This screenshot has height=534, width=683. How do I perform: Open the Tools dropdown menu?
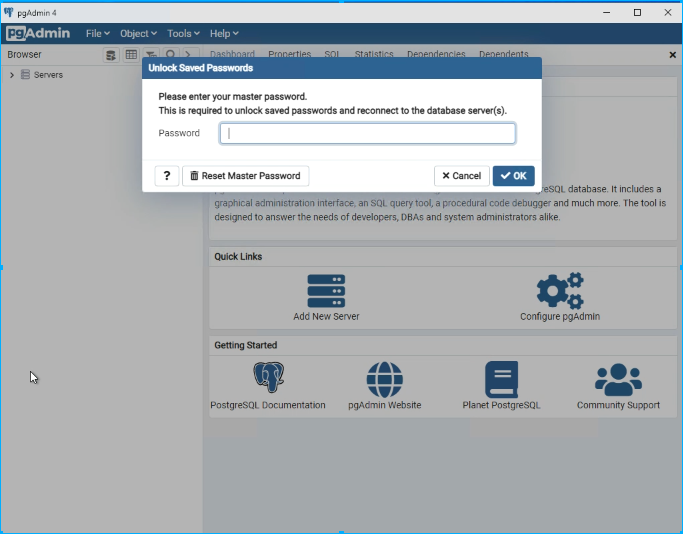pos(184,33)
